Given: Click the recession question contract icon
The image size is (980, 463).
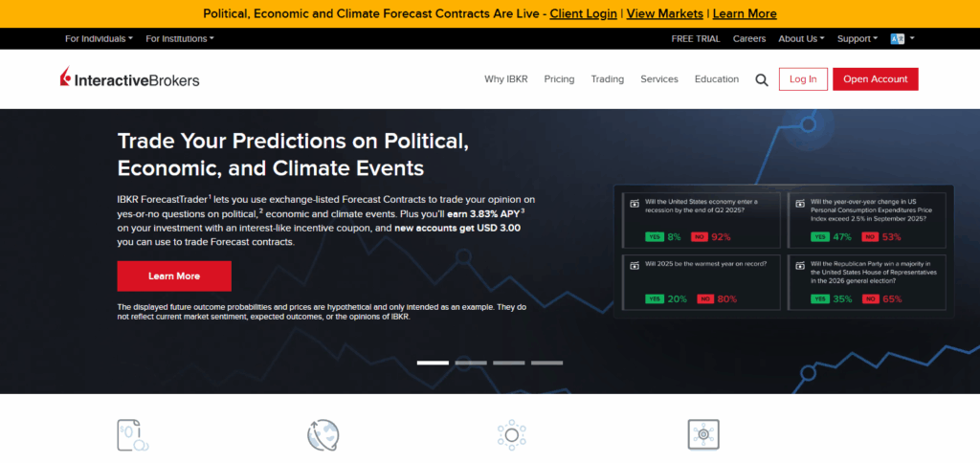Looking at the screenshot, I should pos(635,204).
